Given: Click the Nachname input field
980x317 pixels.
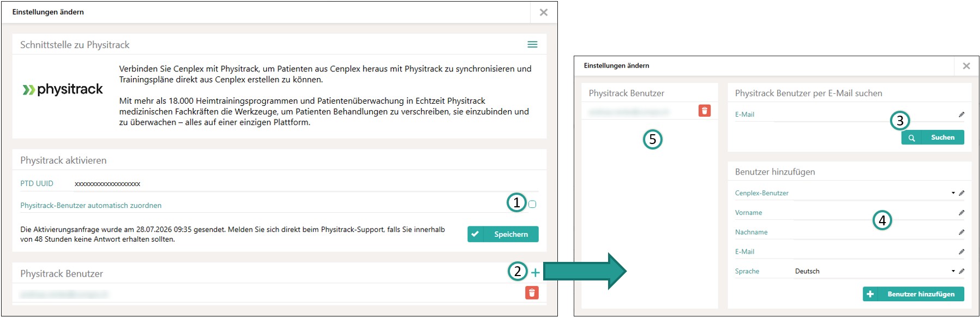Looking at the screenshot, I should (x=874, y=232).
